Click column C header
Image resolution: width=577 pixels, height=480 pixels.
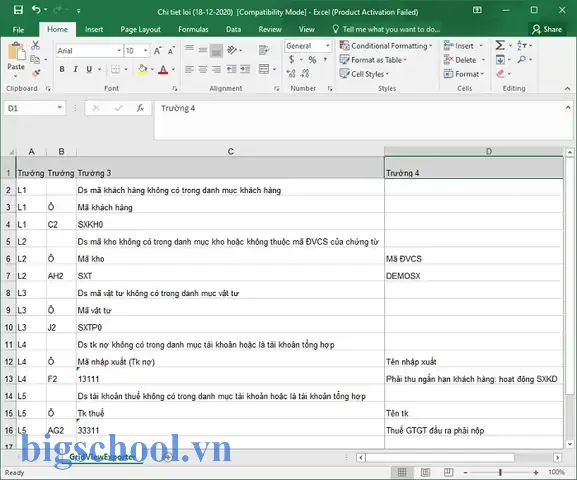click(230, 151)
